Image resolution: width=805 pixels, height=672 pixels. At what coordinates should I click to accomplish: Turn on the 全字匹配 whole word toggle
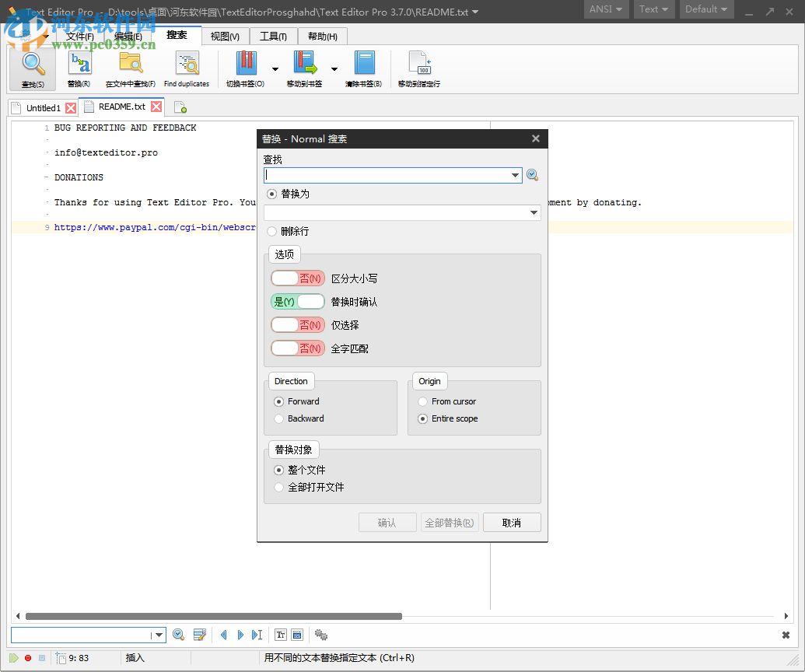297,348
